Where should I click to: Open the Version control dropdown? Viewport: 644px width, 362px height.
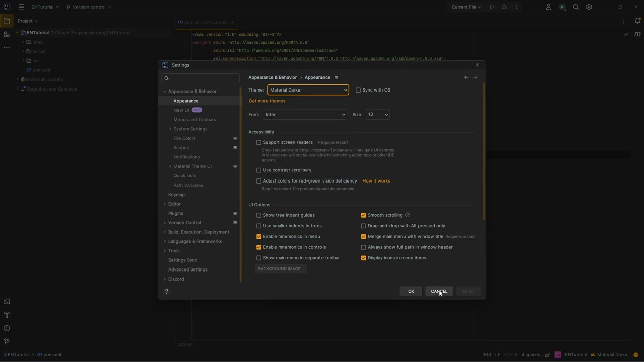tap(89, 7)
